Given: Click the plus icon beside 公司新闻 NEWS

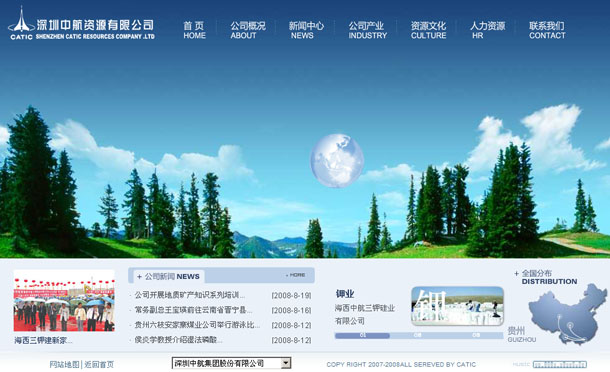Looking at the screenshot, I should (x=139, y=277).
